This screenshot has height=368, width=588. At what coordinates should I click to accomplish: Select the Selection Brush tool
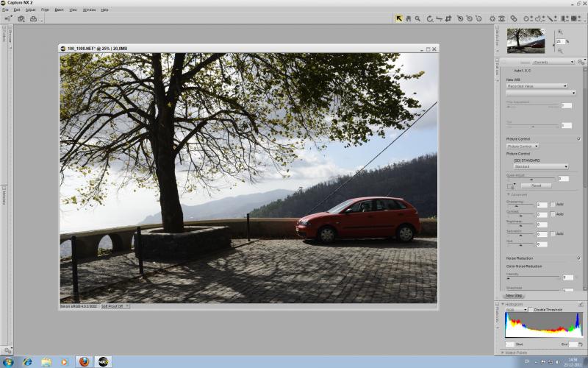coord(551,18)
